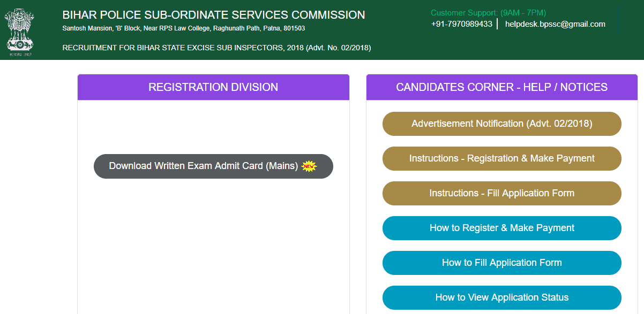644x314 pixels.
Task: Open Instructions - Fill Application Form
Action: [x=501, y=193]
